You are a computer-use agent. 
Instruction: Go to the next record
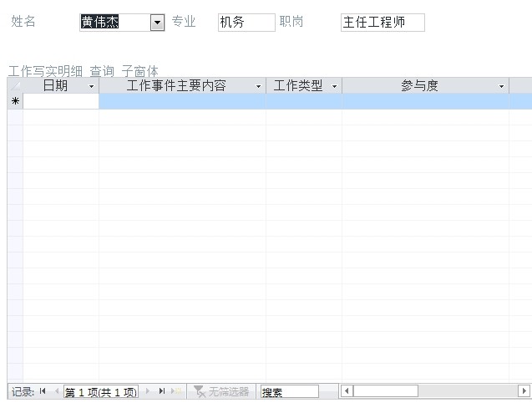149,391
